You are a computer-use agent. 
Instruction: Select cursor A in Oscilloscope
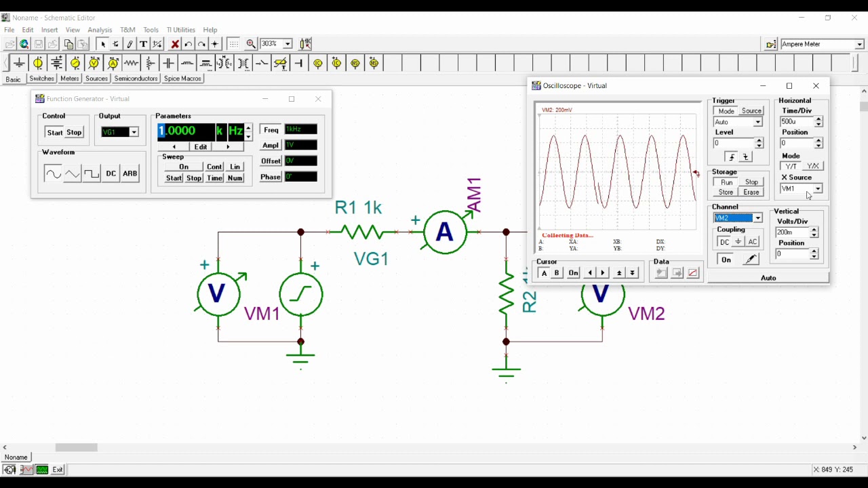pyautogui.click(x=544, y=273)
